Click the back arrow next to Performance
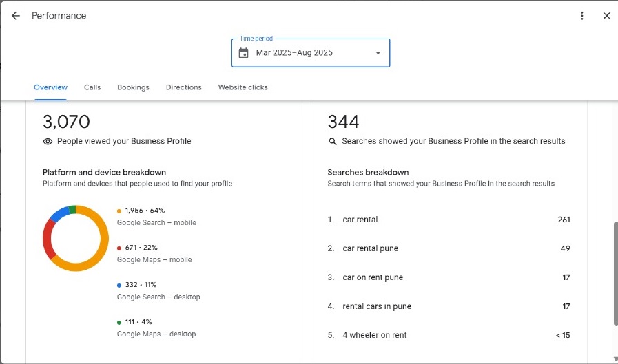Image resolution: width=618 pixels, height=364 pixels. (x=16, y=16)
